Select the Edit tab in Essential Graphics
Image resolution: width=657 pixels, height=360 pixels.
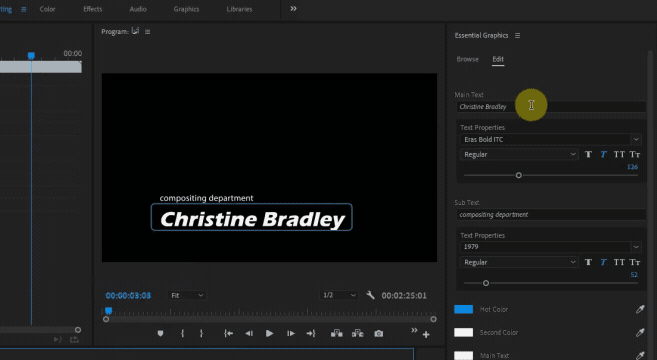[x=498, y=59]
